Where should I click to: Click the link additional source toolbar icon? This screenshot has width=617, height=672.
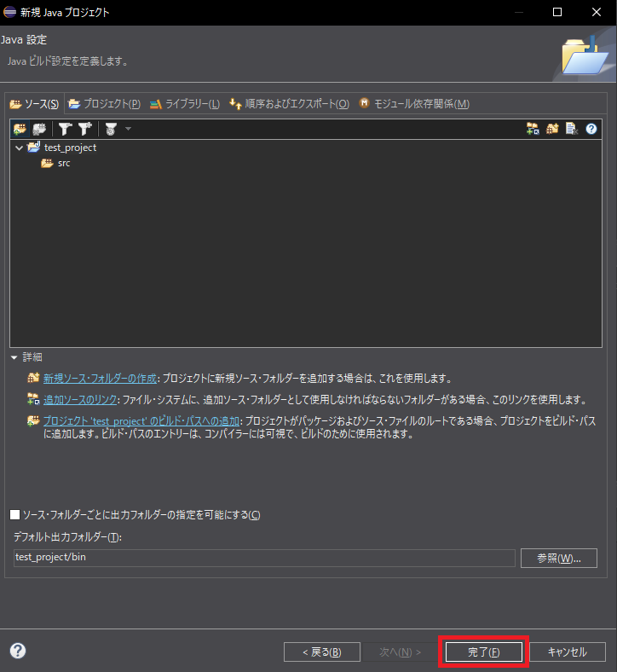point(533,129)
